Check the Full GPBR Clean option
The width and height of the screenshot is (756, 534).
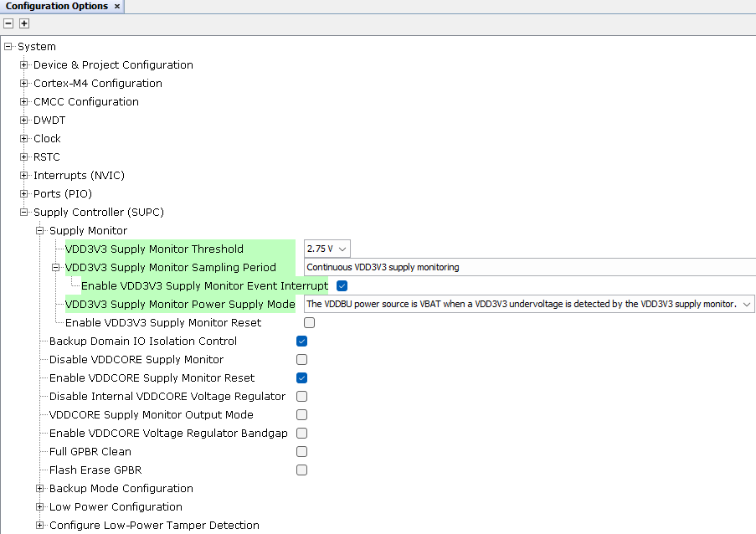[302, 452]
